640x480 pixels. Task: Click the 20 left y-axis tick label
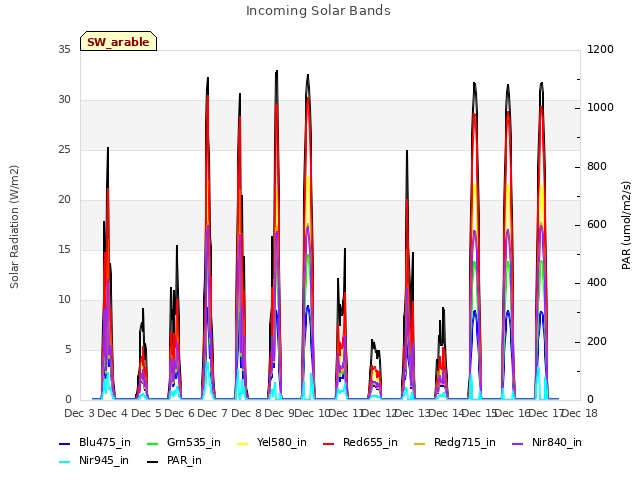(64, 200)
